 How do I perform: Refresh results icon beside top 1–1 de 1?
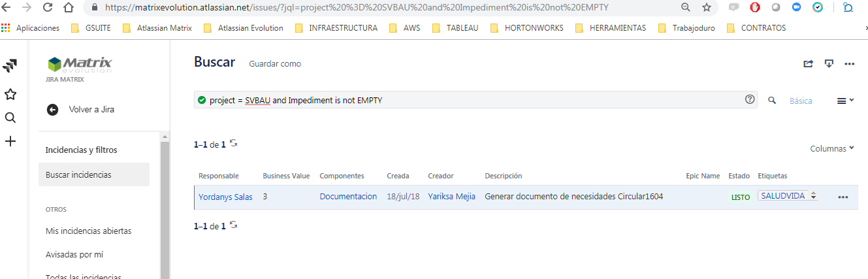(234, 143)
